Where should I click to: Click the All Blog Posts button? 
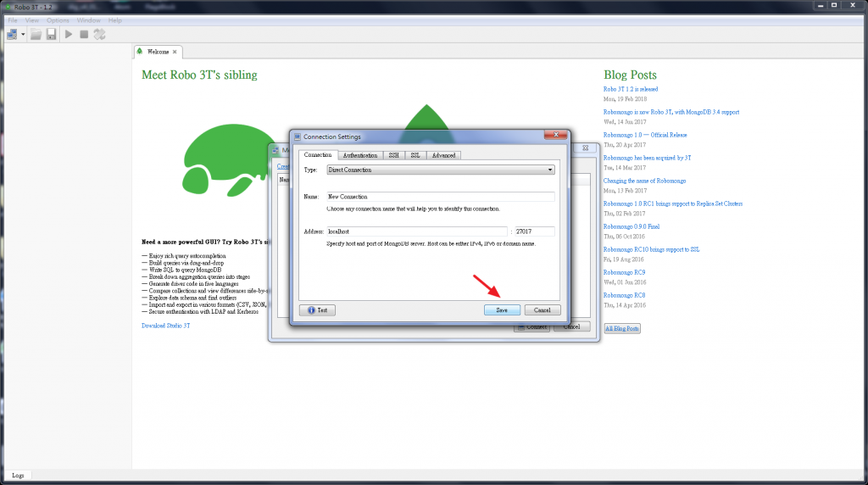pyautogui.click(x=622, y=328)
